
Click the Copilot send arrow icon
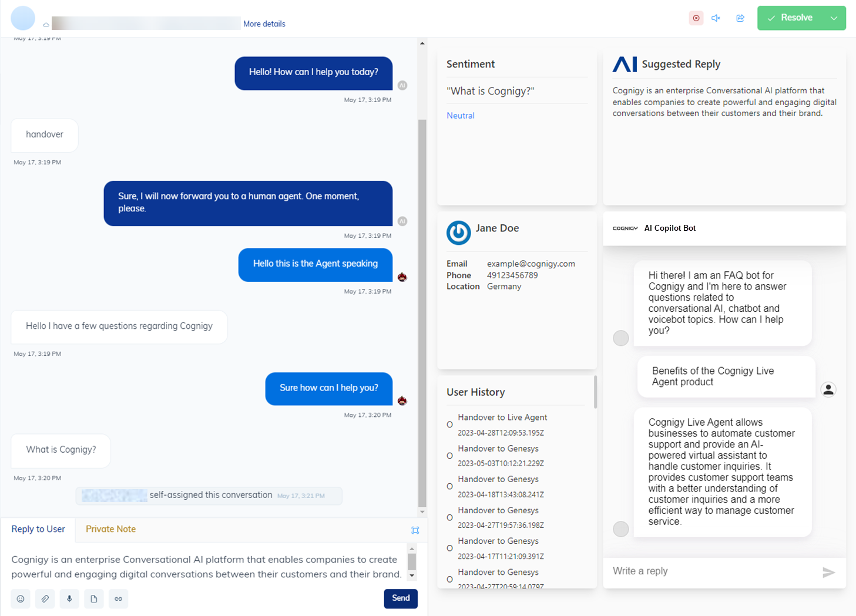coord(828,573)
